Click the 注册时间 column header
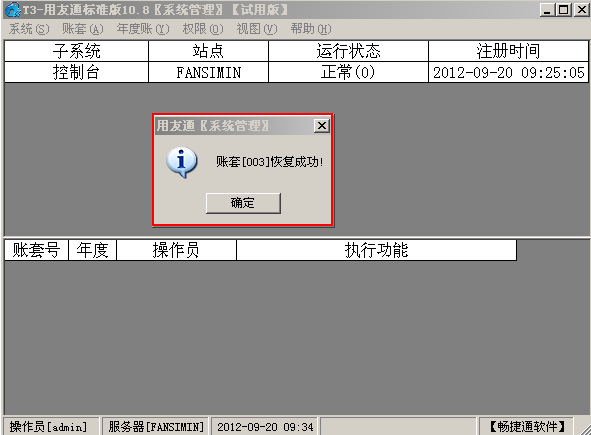 pyautogui.click(x=508, y=51)
